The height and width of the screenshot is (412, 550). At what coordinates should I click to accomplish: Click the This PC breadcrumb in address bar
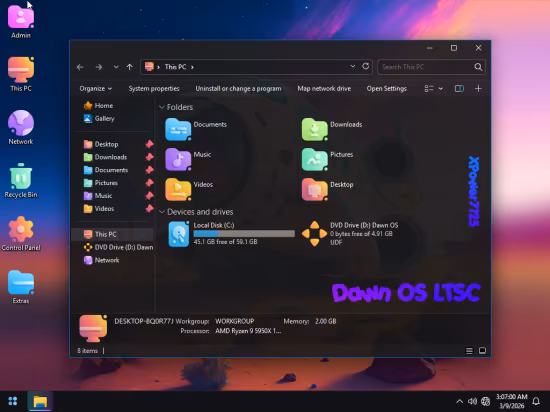pyautogui.click(x=175, y=67)
